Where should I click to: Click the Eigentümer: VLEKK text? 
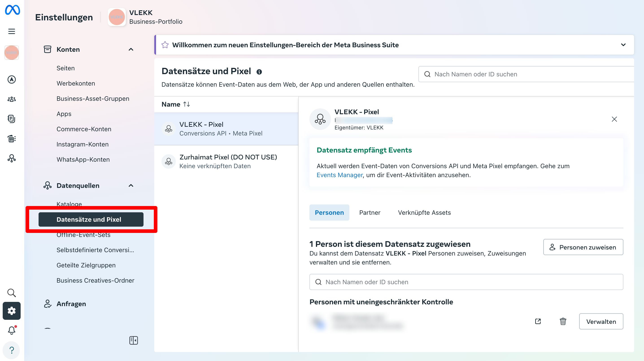(x=359, y=128)
